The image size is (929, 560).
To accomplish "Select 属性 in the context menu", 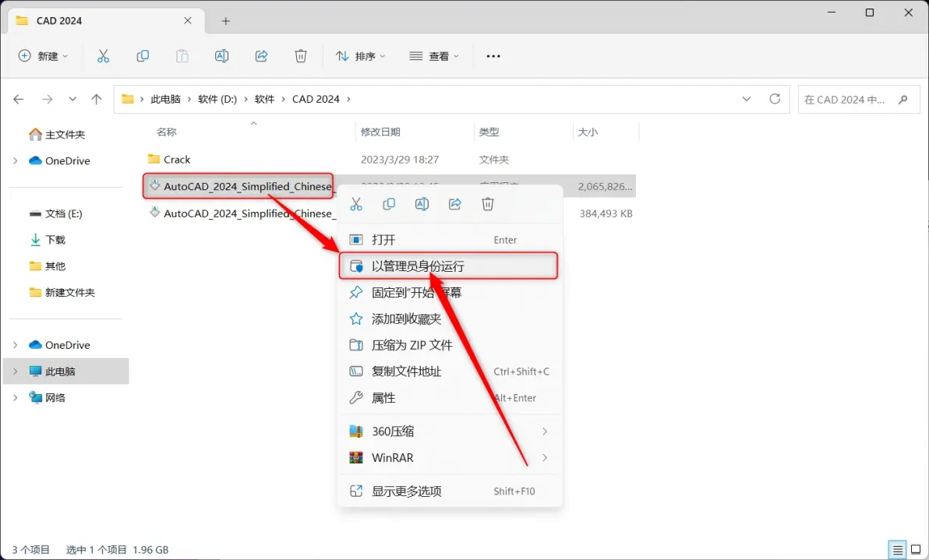I will 450,398.
